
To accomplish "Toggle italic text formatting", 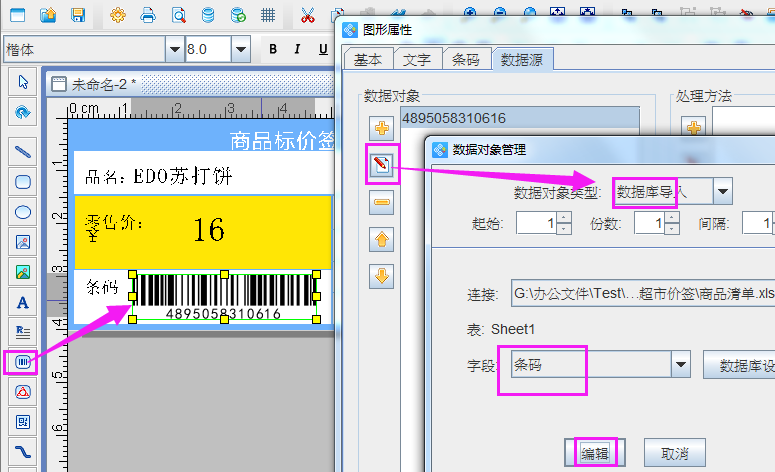I will [x=296, y=49].
